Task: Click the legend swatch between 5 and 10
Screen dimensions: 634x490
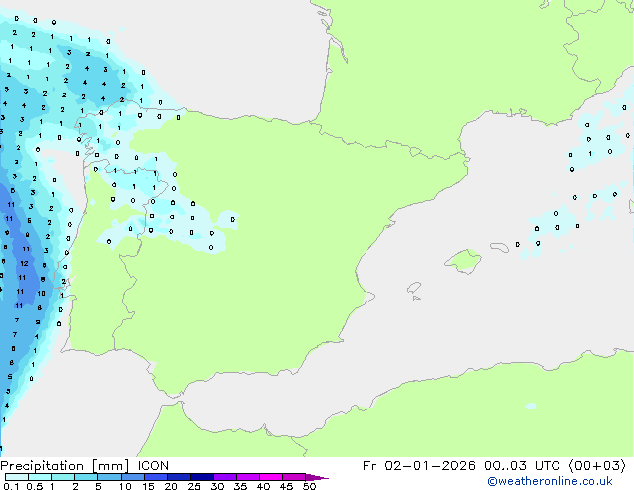Action: [x=109, y=477]
